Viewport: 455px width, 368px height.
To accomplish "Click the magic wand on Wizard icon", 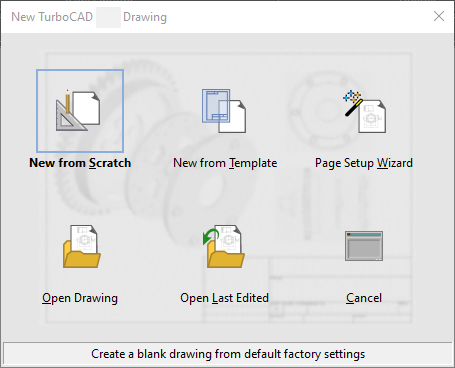I will point(353,103).
